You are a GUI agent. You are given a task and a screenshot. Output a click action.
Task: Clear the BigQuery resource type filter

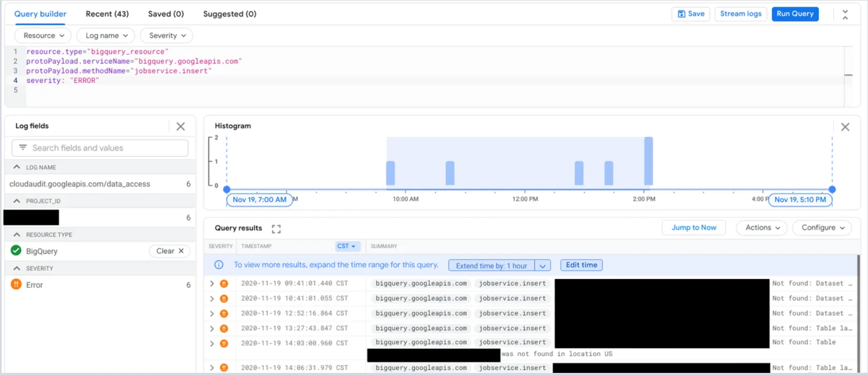pos(169,251)
